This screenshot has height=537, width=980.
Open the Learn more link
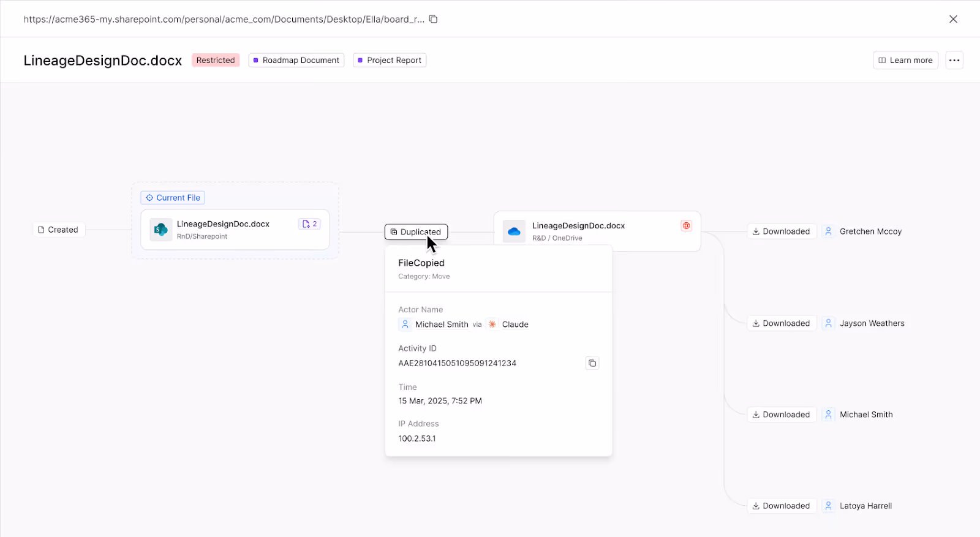click(905, 60)
